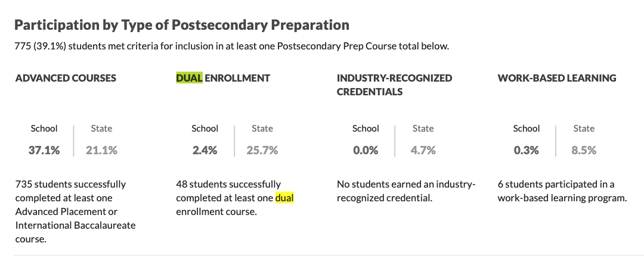The image size is (644, 268).
Task: Click the 37.1% school advanced courses value
Action: 44,150
